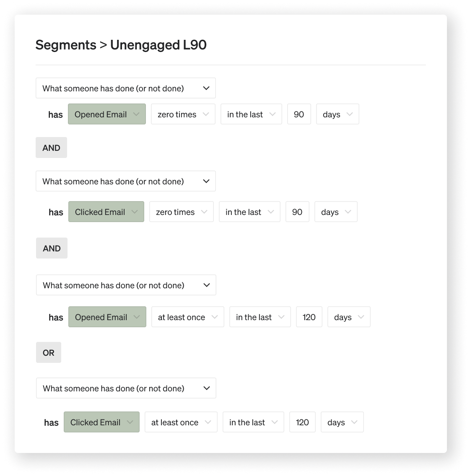Click the OR connector button

49,352
